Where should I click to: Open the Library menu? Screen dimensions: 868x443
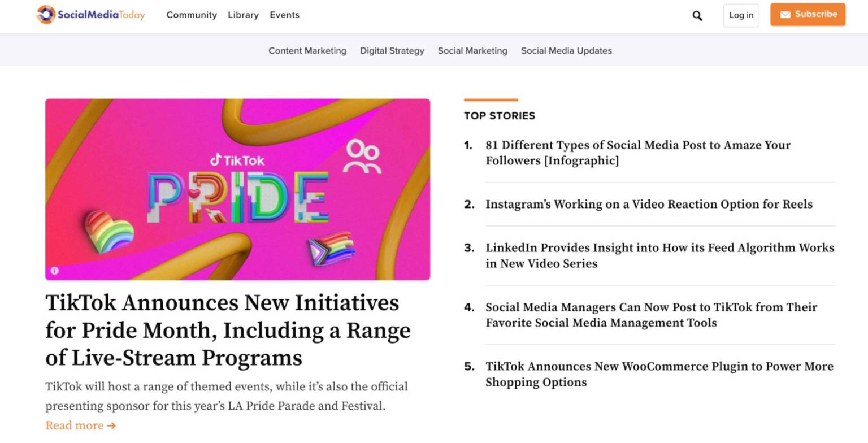243,15
